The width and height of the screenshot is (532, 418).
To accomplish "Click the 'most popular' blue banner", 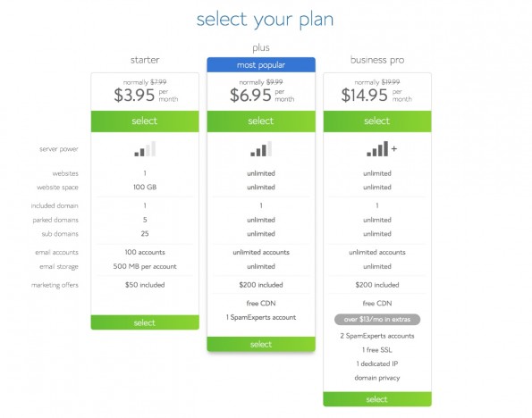I will pos(261,64).
